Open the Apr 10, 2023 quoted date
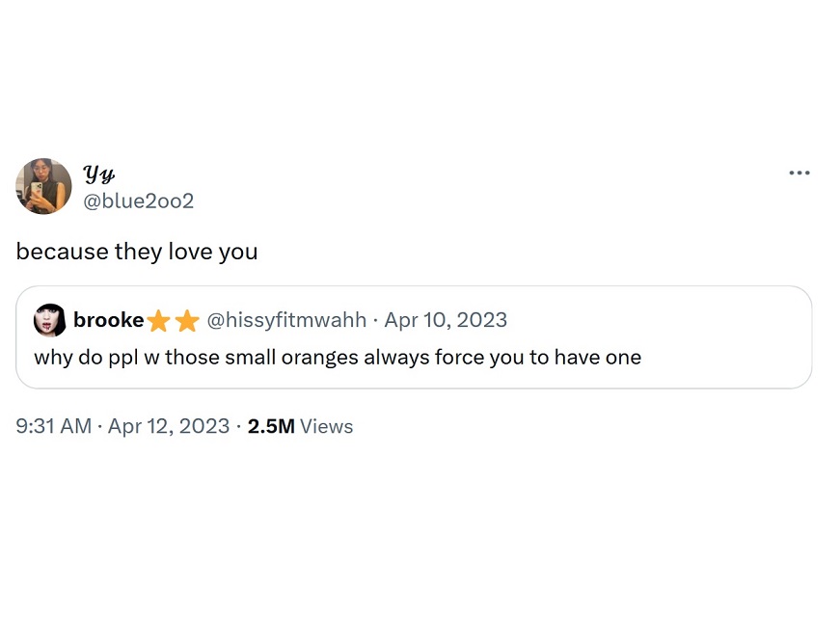The width and height of the screenshot is (840, 643). (x=446, y=320)
